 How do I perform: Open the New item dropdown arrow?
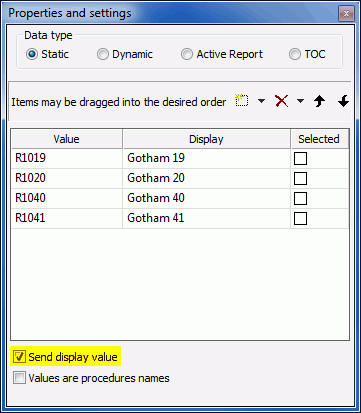point(262,101)
